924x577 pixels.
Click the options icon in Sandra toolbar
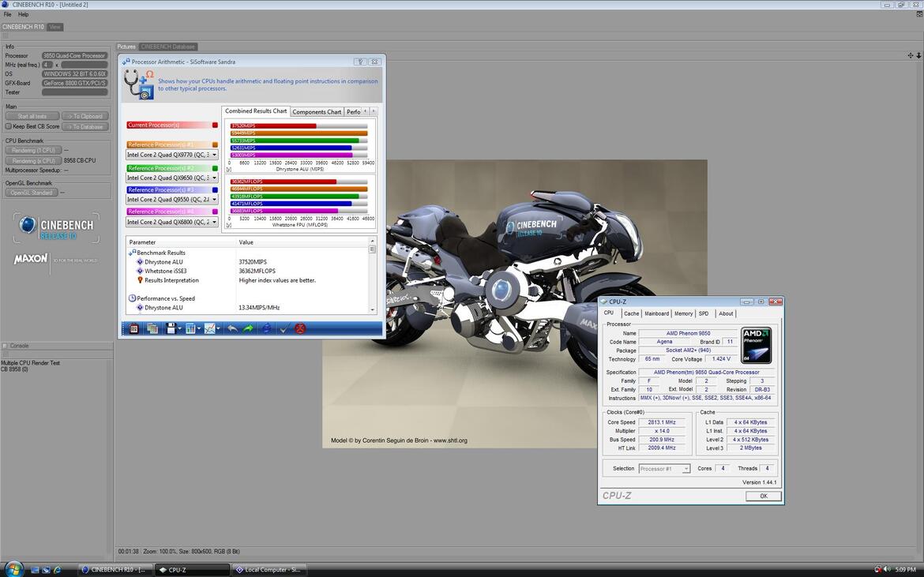pos(133,328)
